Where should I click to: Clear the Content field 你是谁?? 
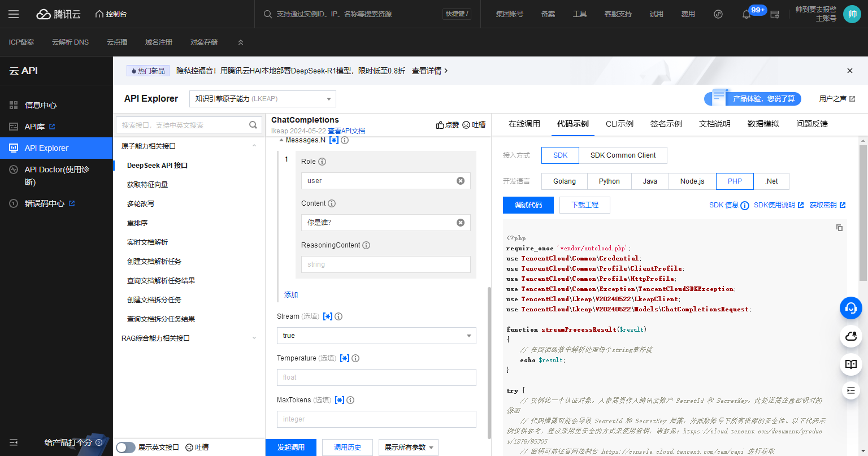pyautogui.click(x=461, y=223)
